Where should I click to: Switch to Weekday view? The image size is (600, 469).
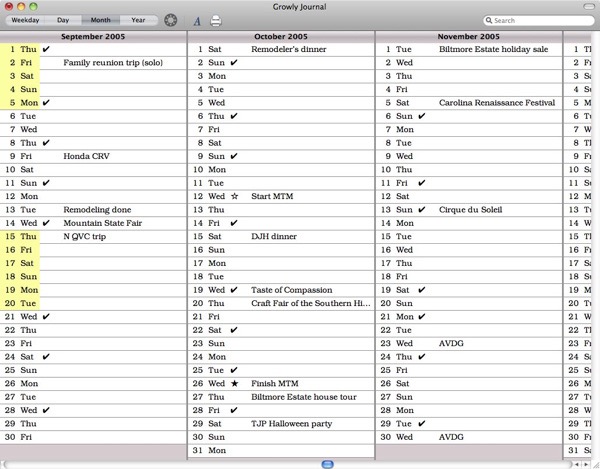(25, 20)
